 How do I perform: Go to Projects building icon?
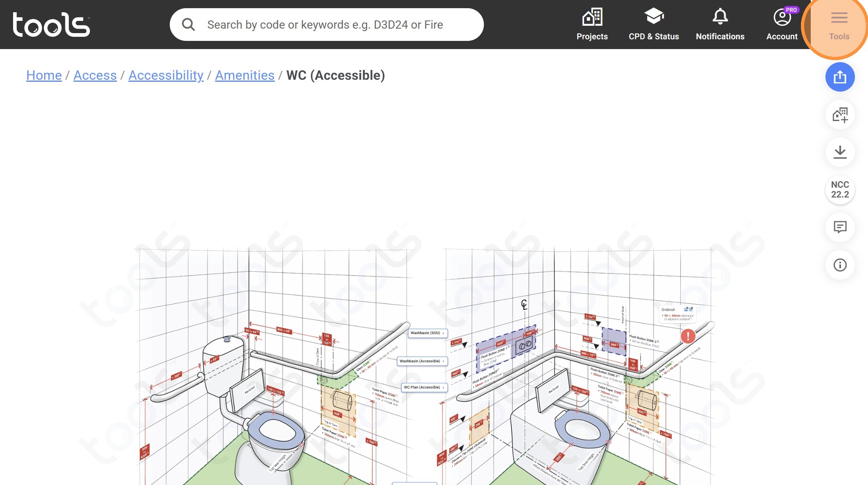(592, 25)
